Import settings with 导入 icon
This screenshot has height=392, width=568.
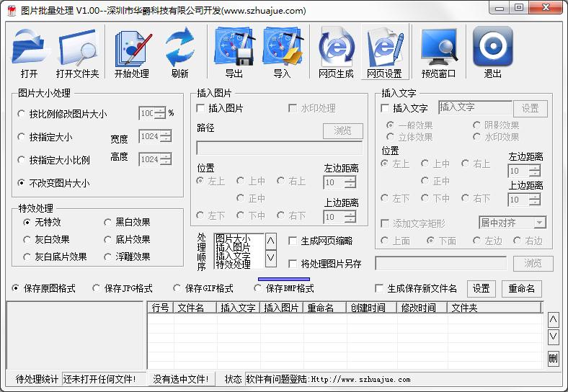tap(282, 52)
